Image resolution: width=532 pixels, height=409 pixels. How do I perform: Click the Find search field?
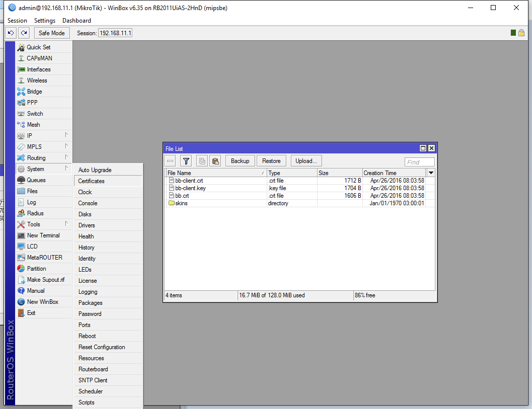click(420, 162)
